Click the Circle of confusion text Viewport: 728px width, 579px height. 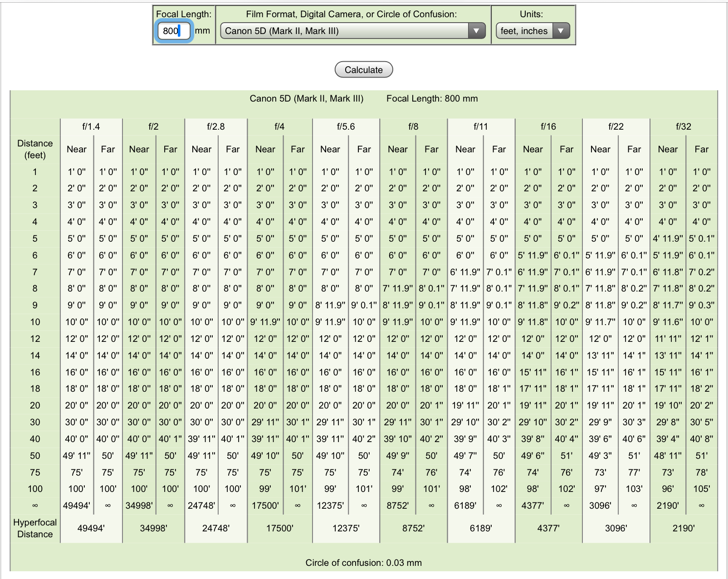(363, 563)
